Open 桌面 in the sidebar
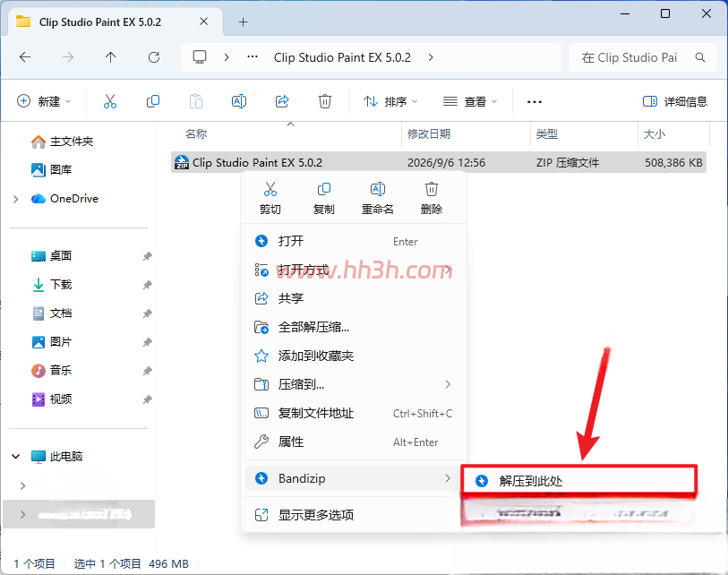Viewport: 728px width, 575px height. 51,256
